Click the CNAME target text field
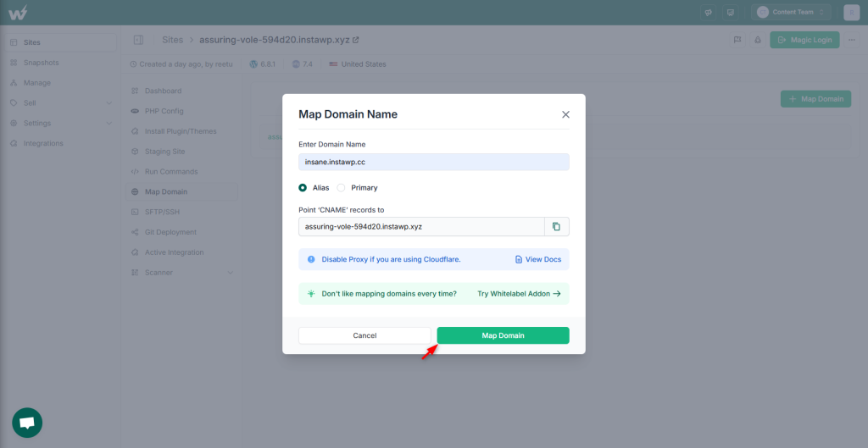The width and height of the screenshot is (868, 448). pyautogui.click(x=422, y=226)
